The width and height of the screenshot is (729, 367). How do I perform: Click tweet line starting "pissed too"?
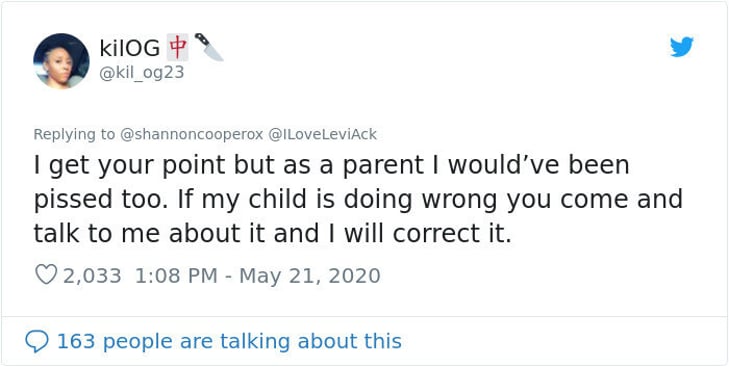[358, 200]
